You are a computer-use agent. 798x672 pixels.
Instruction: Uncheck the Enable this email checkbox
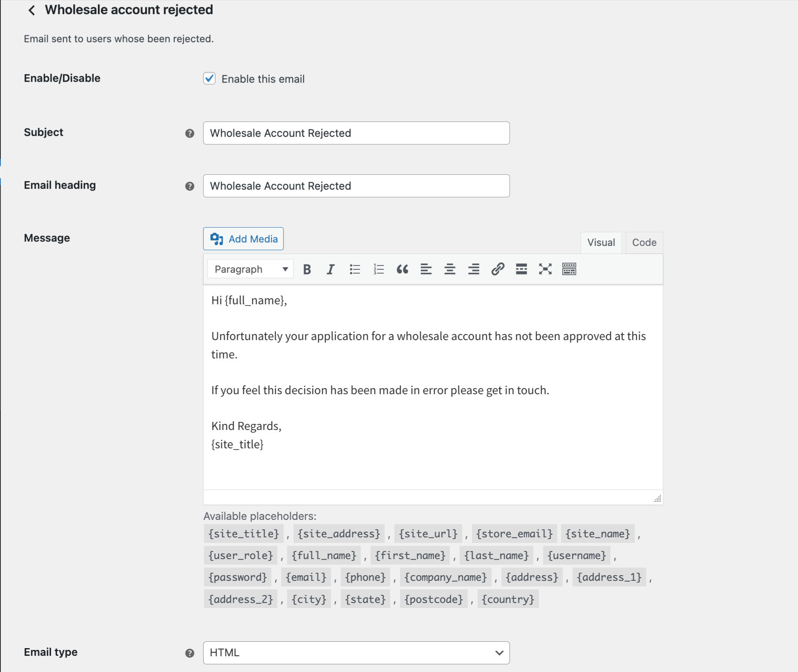[209, 79]
